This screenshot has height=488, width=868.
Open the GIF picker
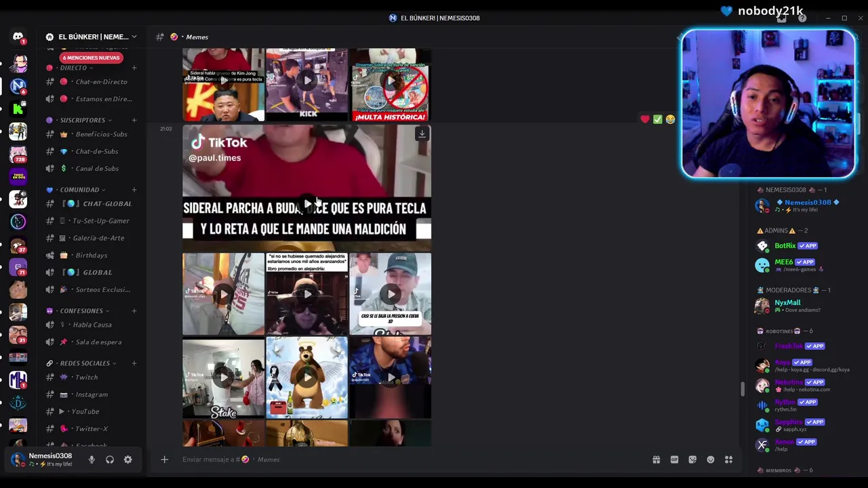tap(674, 460)
